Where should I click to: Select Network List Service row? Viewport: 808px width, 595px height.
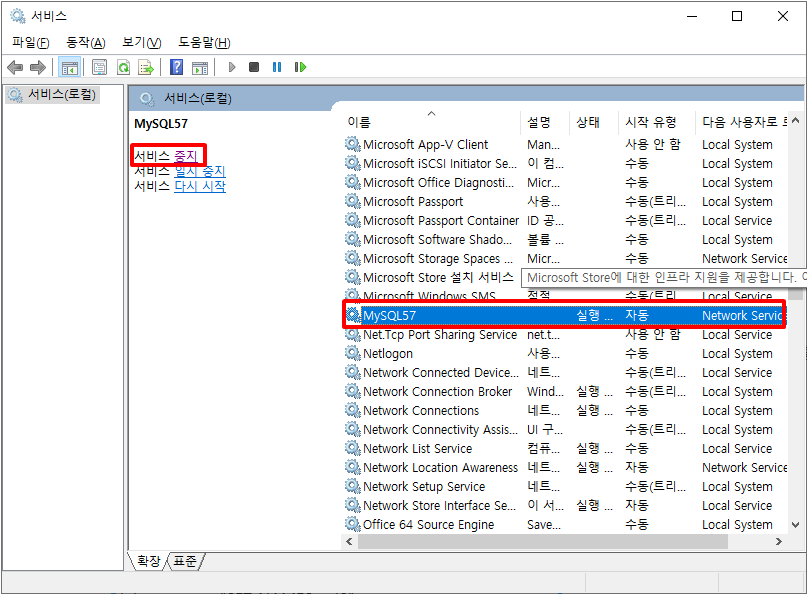(x=565, y=449)
